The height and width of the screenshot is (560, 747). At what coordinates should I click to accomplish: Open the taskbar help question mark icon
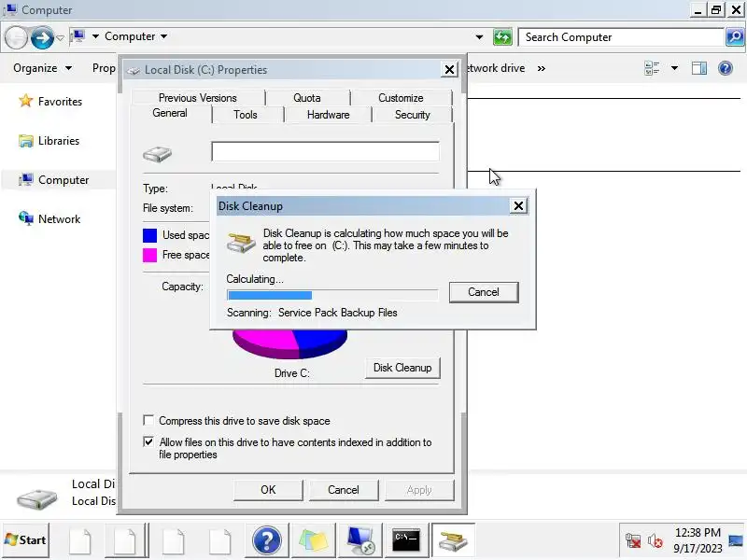tap(267, 540)
